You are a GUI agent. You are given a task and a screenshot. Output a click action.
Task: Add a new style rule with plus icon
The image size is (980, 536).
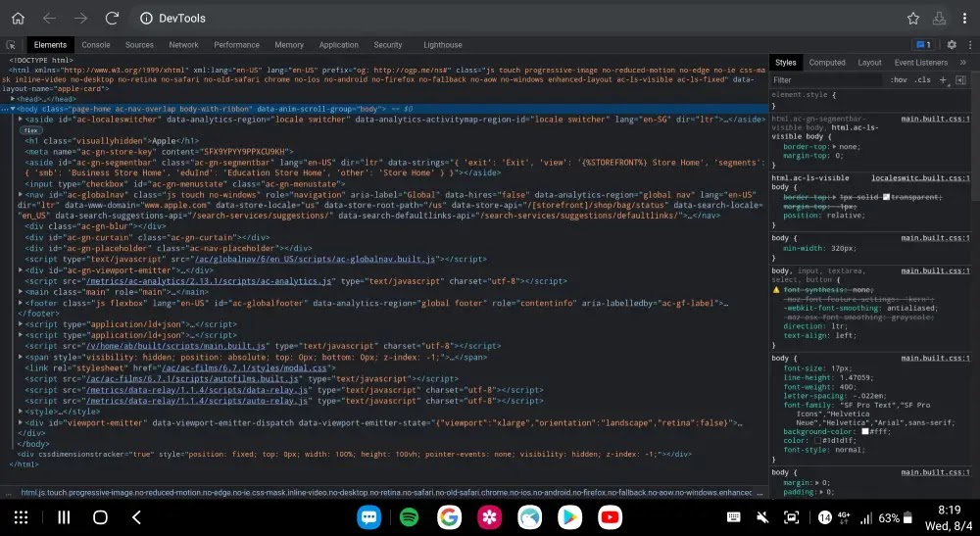coord(944,79)
